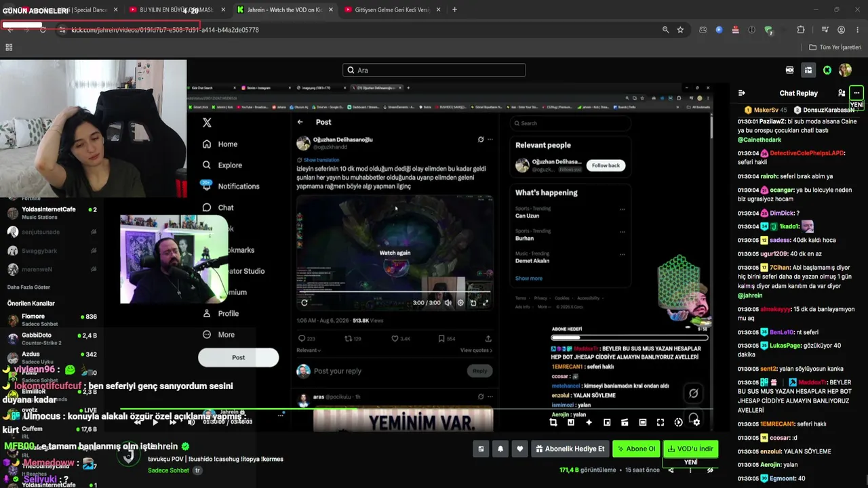
Task: Go back with the Post arrow on X
Action: [300, 122]
